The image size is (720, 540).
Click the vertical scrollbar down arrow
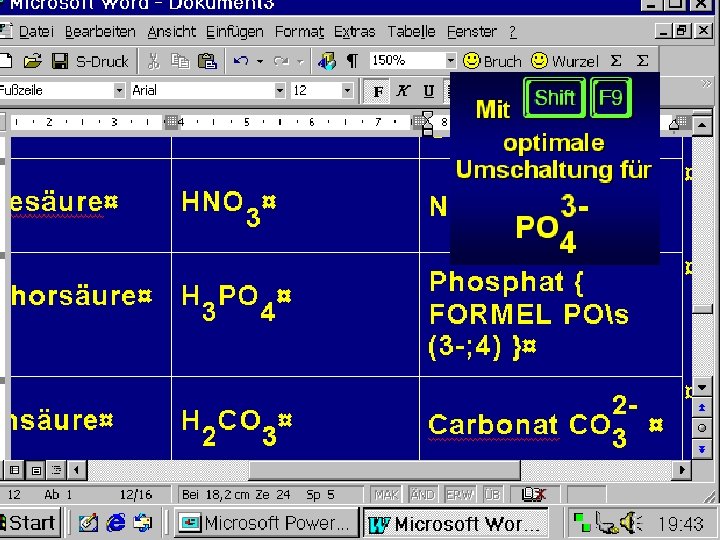tap(702, 387)
